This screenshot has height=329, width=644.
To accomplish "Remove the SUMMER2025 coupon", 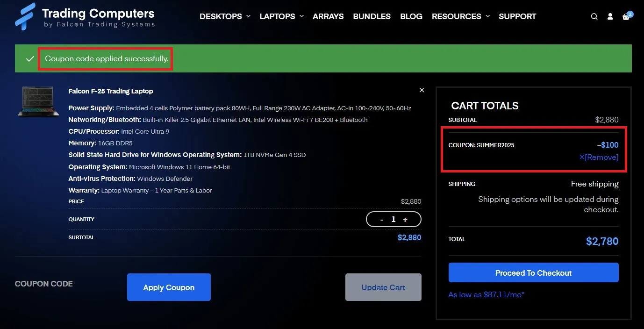I will click(599, 157).
